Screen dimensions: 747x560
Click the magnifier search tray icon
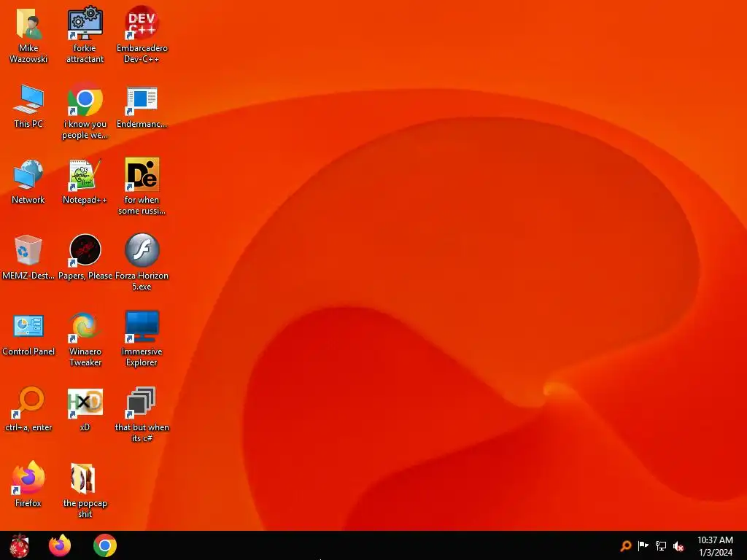626,545
